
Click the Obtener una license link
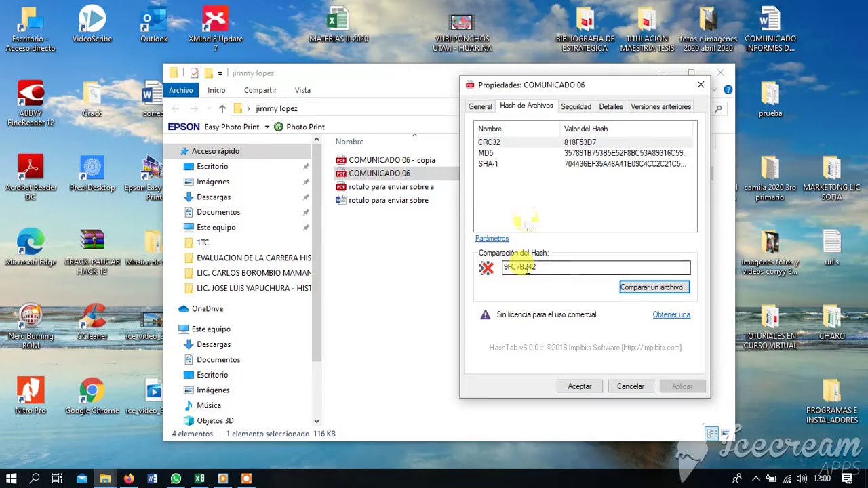click(x=671, y=314)
